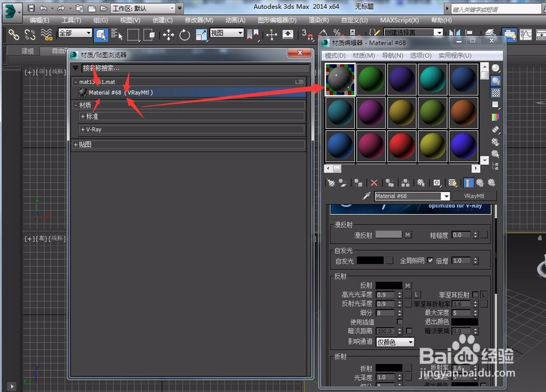Activate the Select and Scale tool

pyautogui.click(x=201, y=35)
